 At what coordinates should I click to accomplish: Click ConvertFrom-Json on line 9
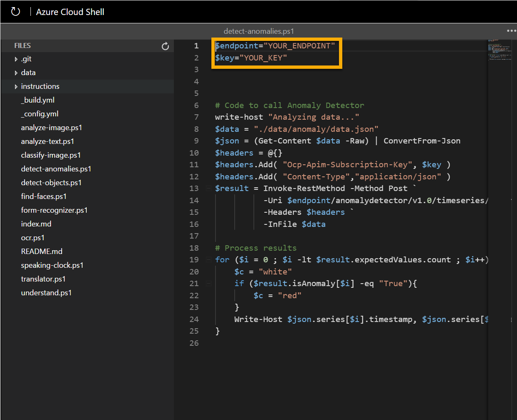coord(422,141)
